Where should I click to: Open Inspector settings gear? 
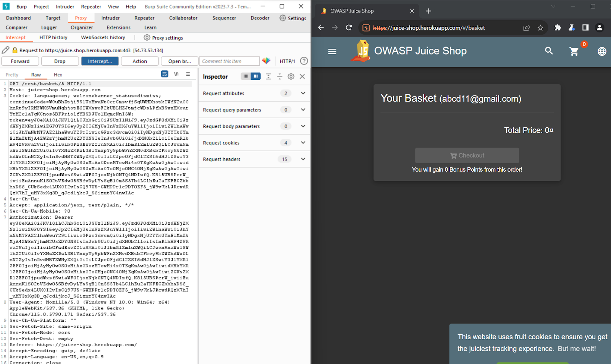(291, 76)
